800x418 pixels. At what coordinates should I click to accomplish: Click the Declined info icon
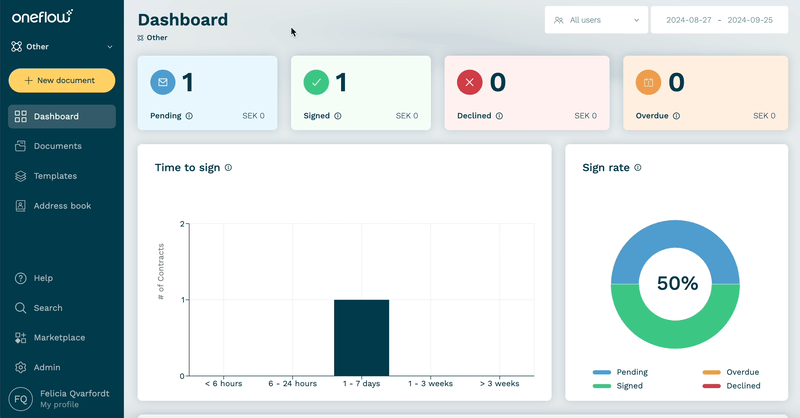point(499,116)
